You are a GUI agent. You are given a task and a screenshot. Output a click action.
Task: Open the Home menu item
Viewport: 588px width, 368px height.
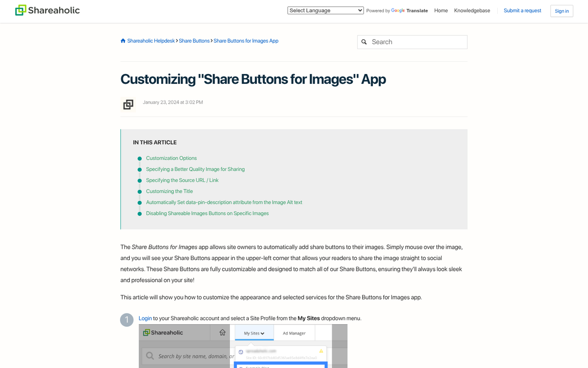441,10
